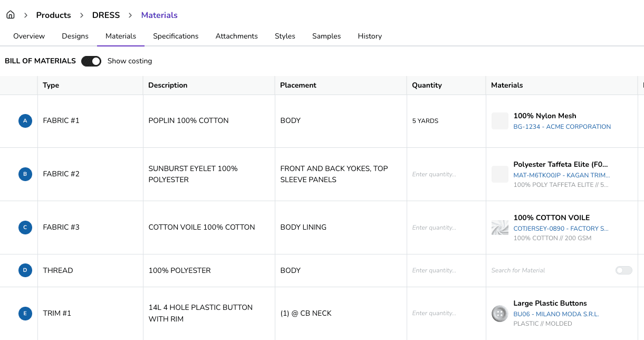The image size is (644, 340).
Task: Click the blue row A badge
Action: click(x=25, y=121)
